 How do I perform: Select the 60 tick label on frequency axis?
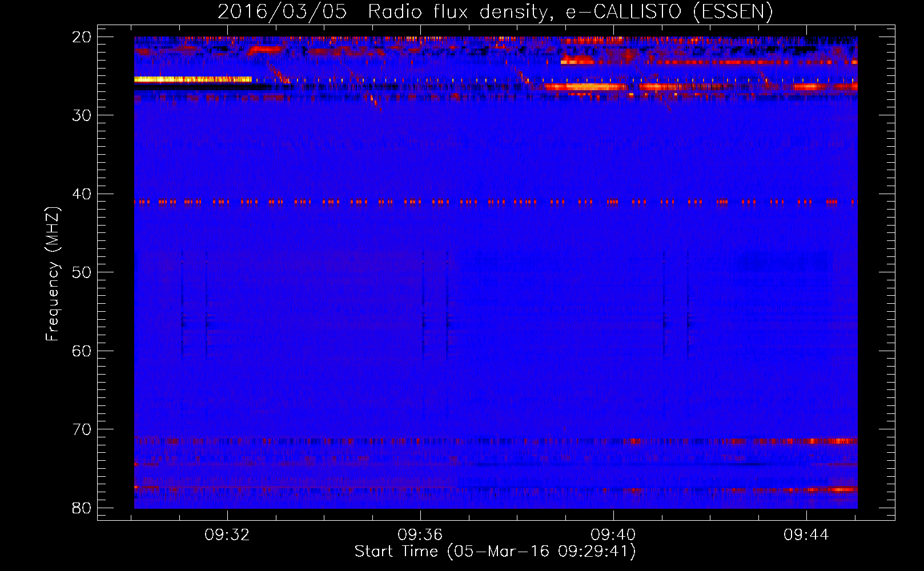pos(83,351)
